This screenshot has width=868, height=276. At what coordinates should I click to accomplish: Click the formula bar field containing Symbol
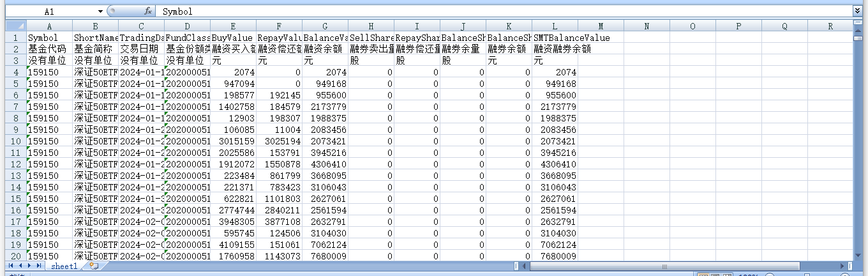[x=504, y=11]
